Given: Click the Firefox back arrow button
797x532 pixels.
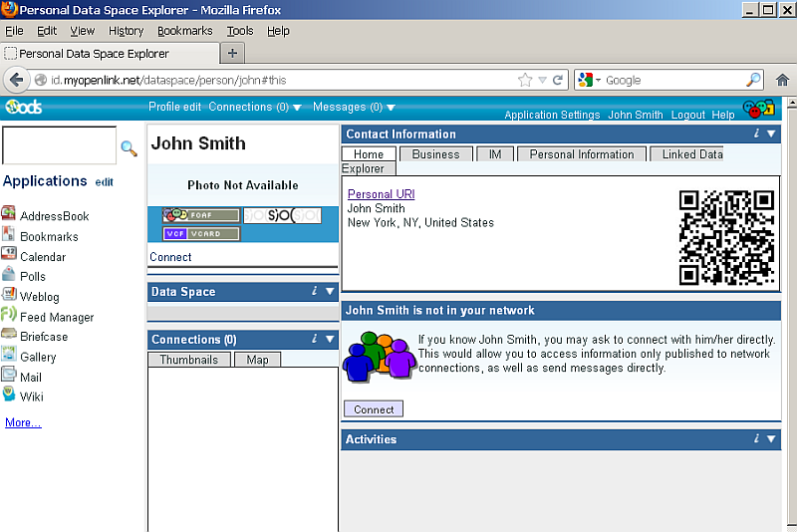Looking at the screenshot, I should [18, 80].
